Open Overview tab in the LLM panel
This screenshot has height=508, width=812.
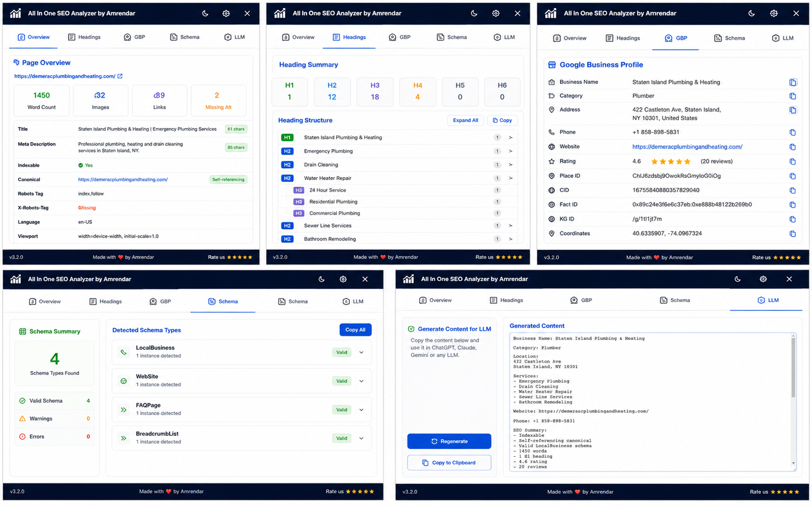(x=435, y=301)
